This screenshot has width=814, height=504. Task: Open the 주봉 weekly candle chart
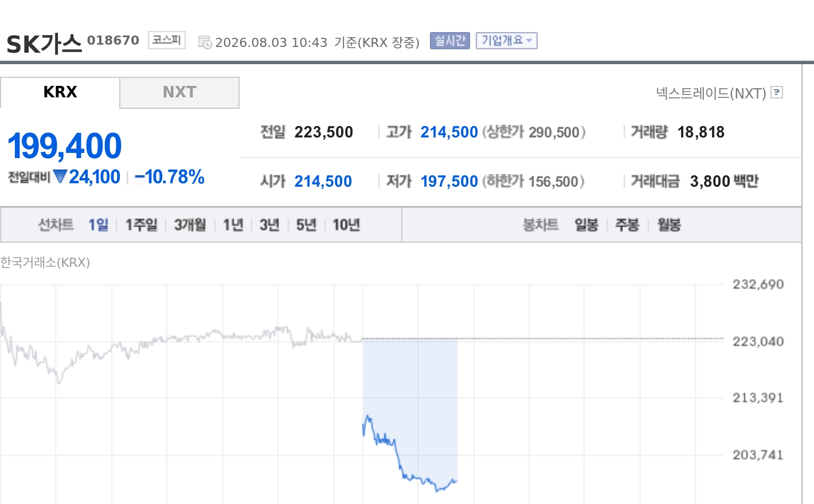[x=627, y=225]
